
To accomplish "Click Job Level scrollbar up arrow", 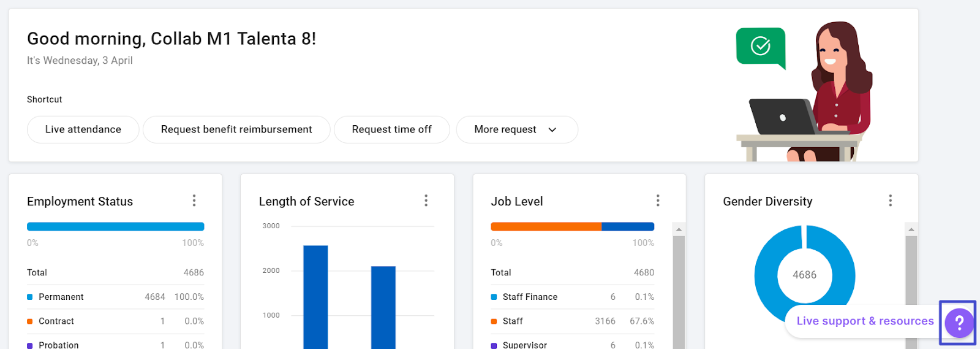I will [x=679, y=229].
